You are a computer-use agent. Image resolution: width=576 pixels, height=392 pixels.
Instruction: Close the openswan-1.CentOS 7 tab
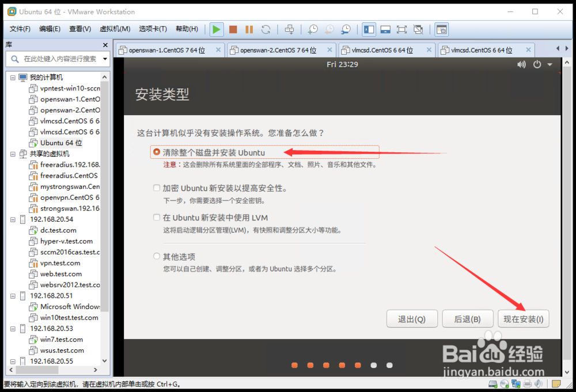pos(218,50)
